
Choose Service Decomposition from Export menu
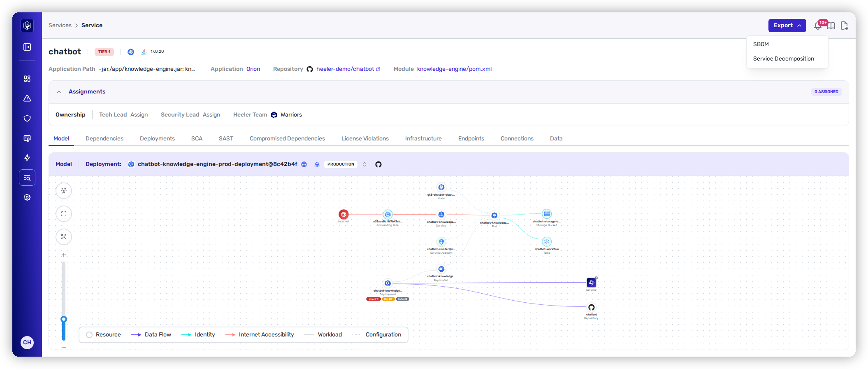[x=783, y=58]
